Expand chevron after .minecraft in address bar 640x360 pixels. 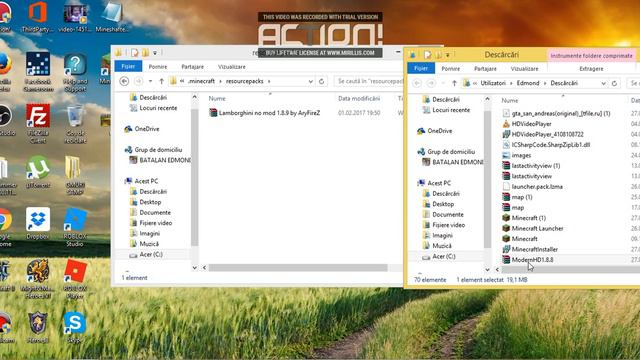(x=220, y=81)
